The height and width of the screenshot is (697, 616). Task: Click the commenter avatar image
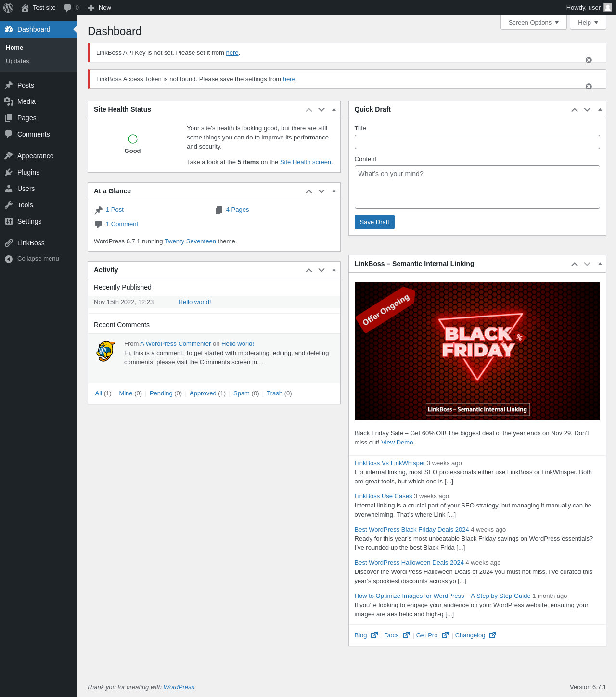106,351
